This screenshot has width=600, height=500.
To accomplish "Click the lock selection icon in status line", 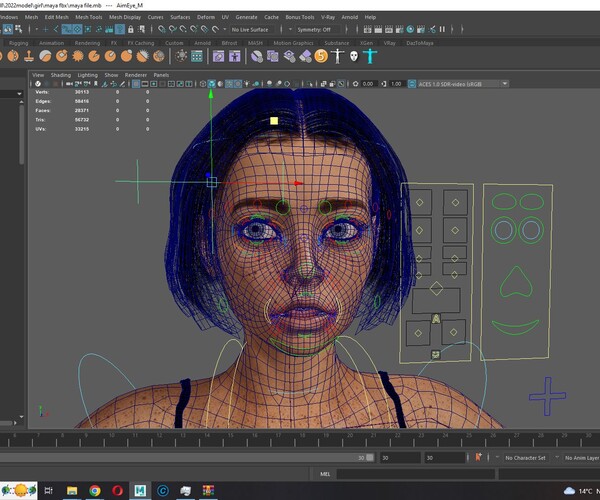I will pyautogui.click(x=130, y=29).
